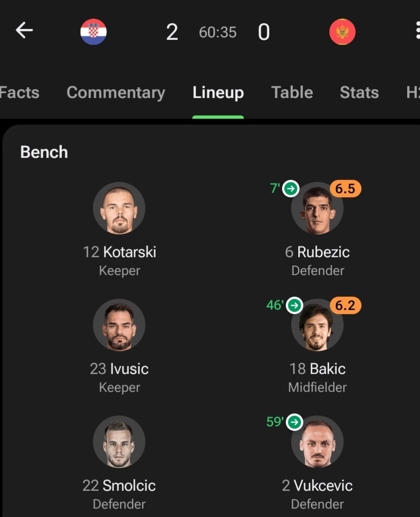The width and height of the screenshot is (420, 517).
Task: Open Smolcic's player photo
Action: pos(119,442)
